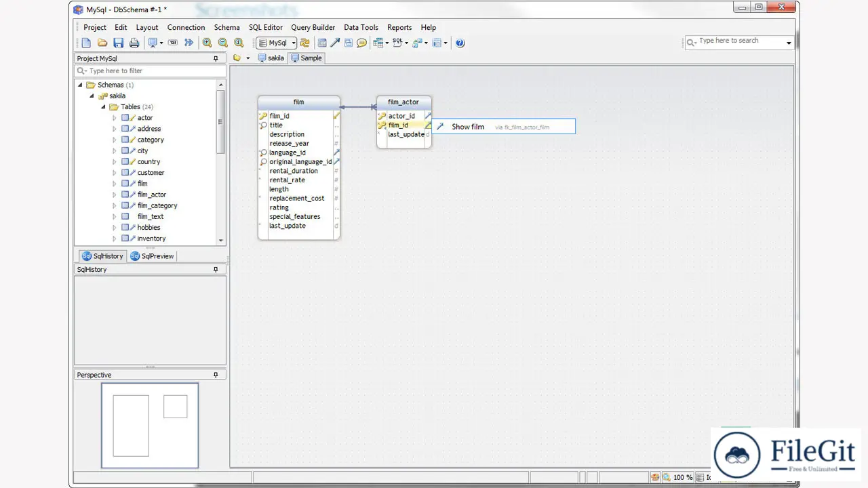Click the 123 toolbar icon
Viewport: 868px width, 488px height.
click(173, 43)
